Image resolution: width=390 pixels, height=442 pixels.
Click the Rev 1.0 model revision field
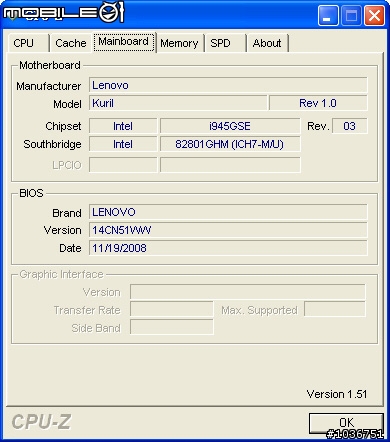tap(318, 103)
